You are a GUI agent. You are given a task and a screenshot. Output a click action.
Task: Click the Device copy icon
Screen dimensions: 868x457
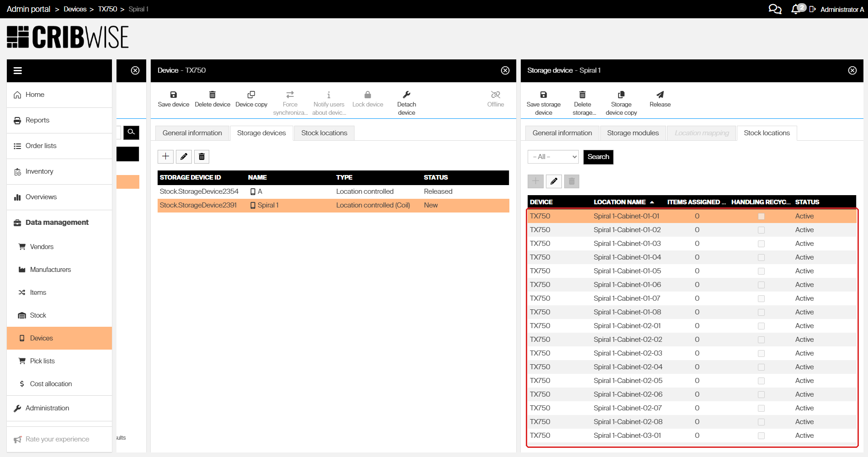coord(251,95)
